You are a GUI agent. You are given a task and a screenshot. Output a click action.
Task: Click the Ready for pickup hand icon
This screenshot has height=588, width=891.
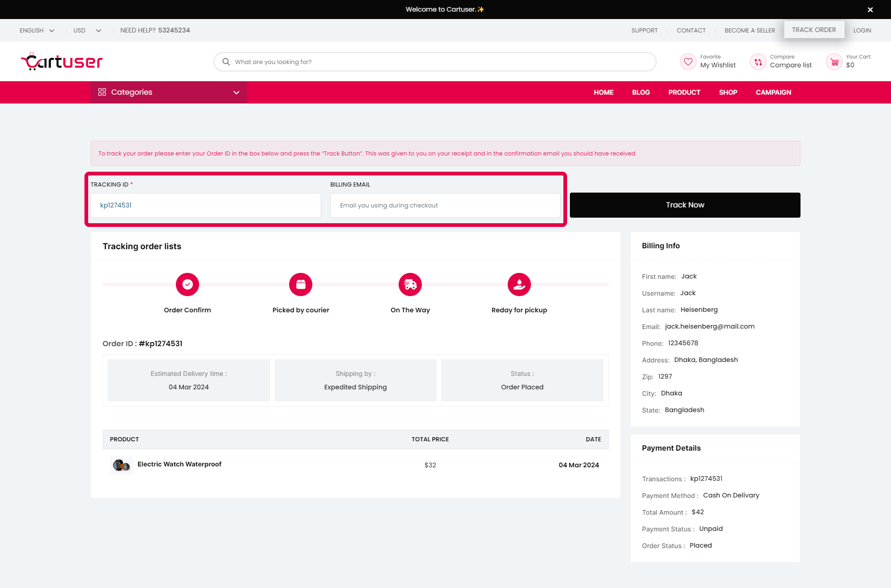[x=519, y=284]
